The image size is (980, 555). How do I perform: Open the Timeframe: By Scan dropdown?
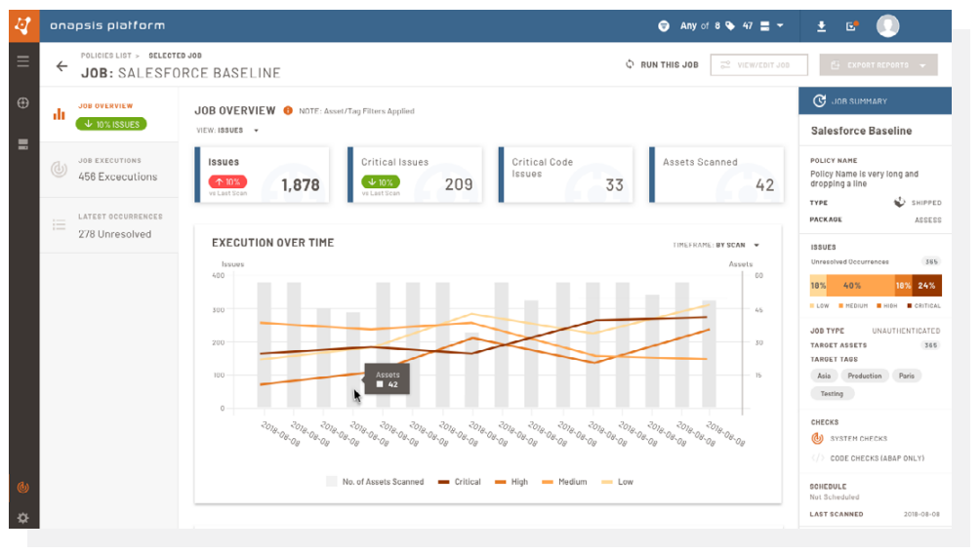715,245
